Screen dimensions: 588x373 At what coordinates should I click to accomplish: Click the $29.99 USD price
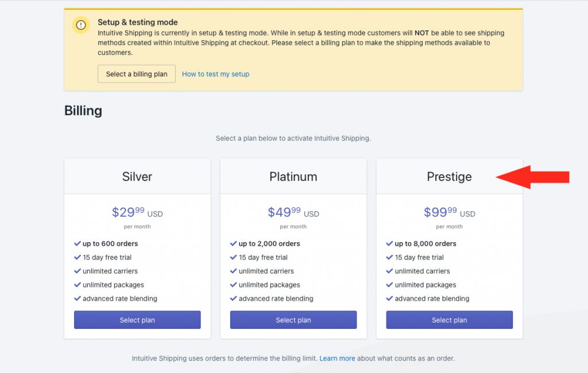click(137, 212)
